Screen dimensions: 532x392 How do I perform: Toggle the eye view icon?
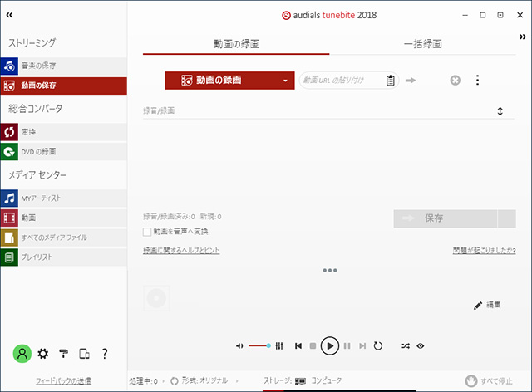tap(421, 345)
